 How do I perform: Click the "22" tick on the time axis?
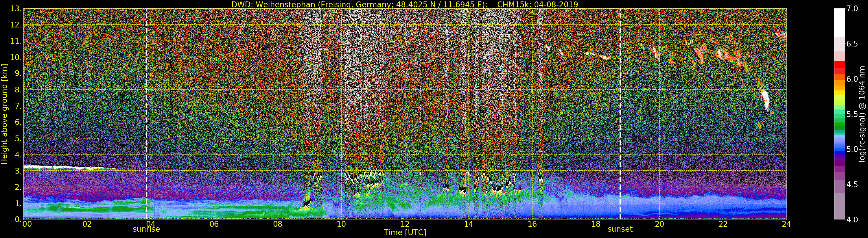click(723, 224)
